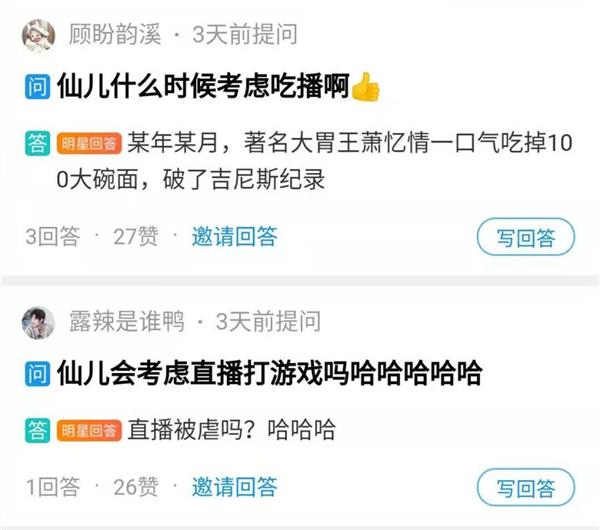Tap the green 答 icon on second answer
The height and width of the screenshot is (530, 600).
point(38,430)
